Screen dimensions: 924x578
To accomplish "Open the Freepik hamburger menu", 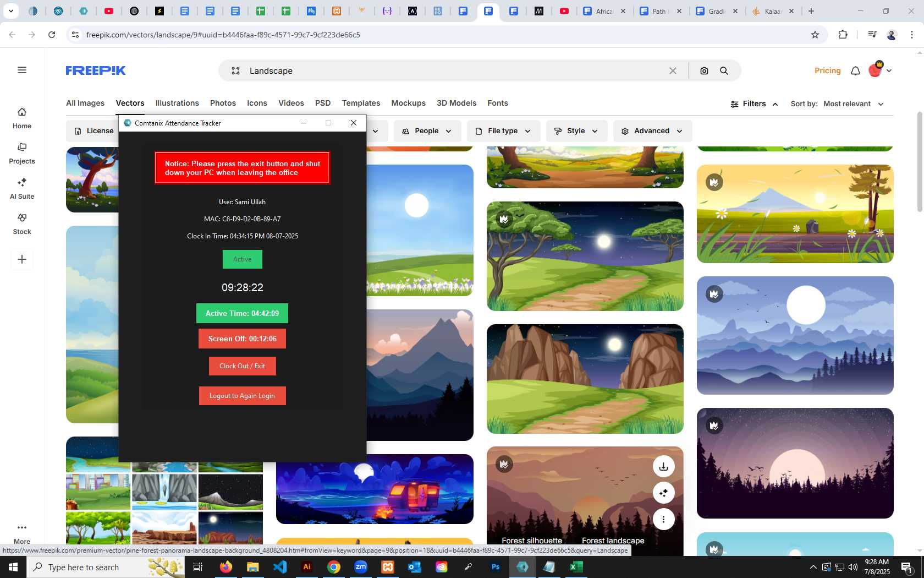I will [22, 70].
